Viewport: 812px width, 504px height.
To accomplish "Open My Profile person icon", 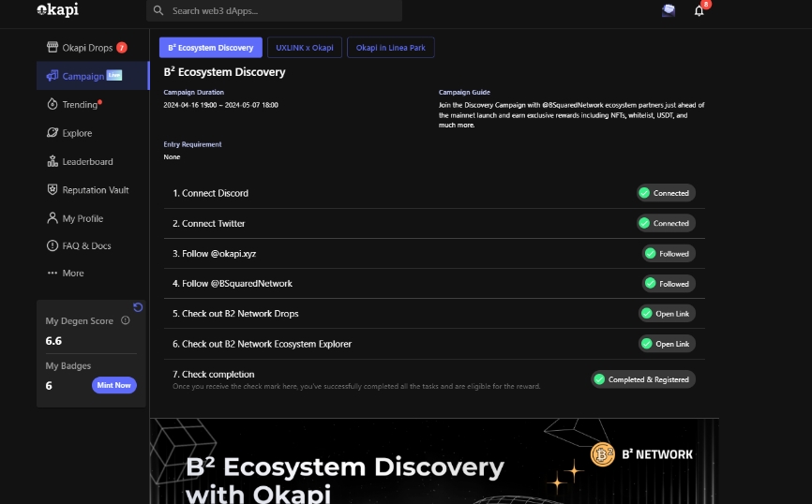I will click(53, 218).
